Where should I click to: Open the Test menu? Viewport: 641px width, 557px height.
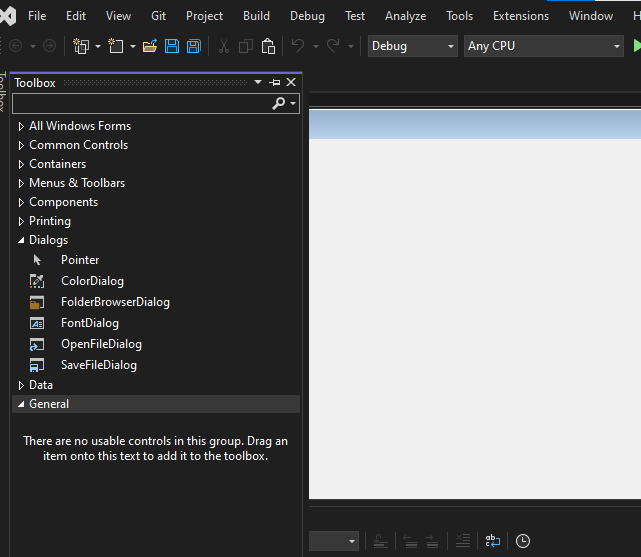(x=355, y=16)
